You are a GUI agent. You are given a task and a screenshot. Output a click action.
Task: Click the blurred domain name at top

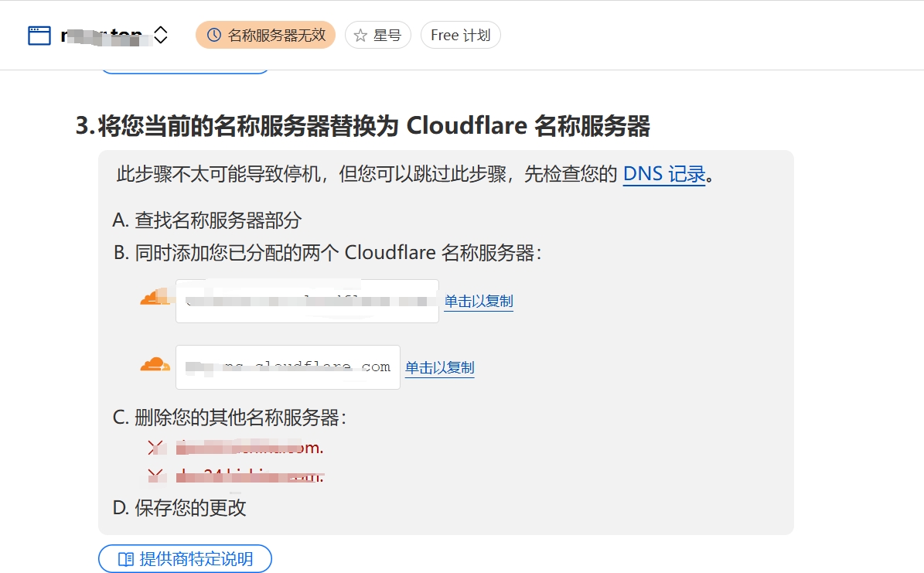click(x=101, y=36)
